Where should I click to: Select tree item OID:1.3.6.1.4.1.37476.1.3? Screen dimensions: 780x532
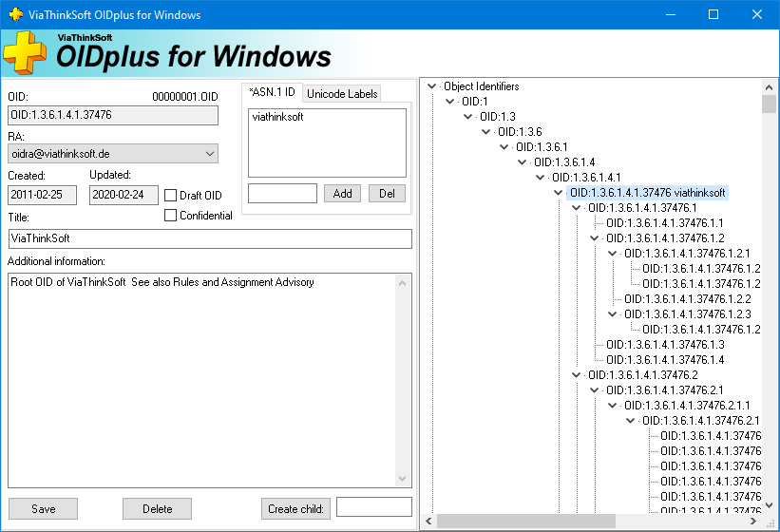coord(665,345)
